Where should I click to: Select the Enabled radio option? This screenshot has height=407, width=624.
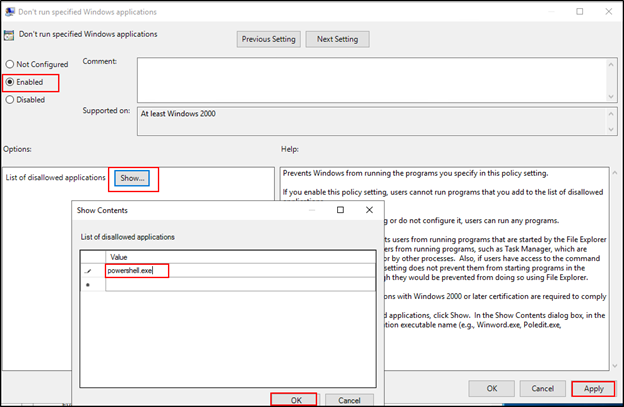11,82
